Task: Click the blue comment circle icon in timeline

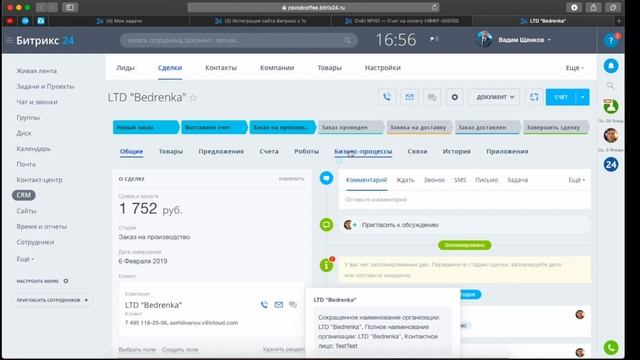Action: click(x=326, y=178)
